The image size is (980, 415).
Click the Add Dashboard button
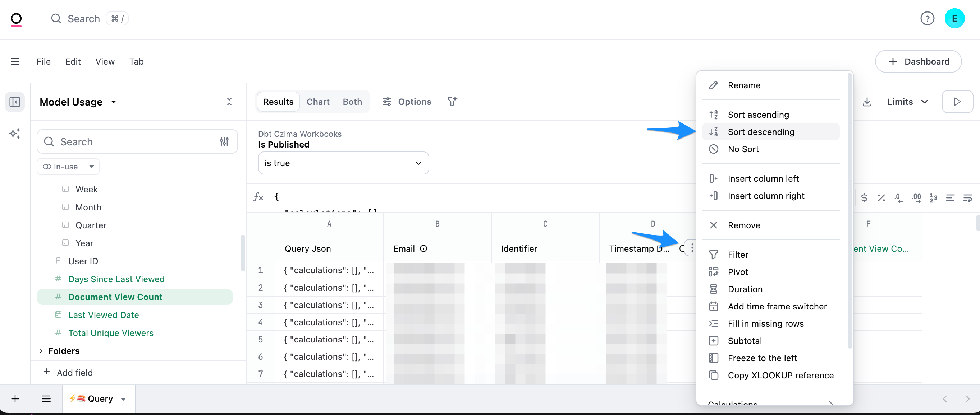[x=918, y=61]
